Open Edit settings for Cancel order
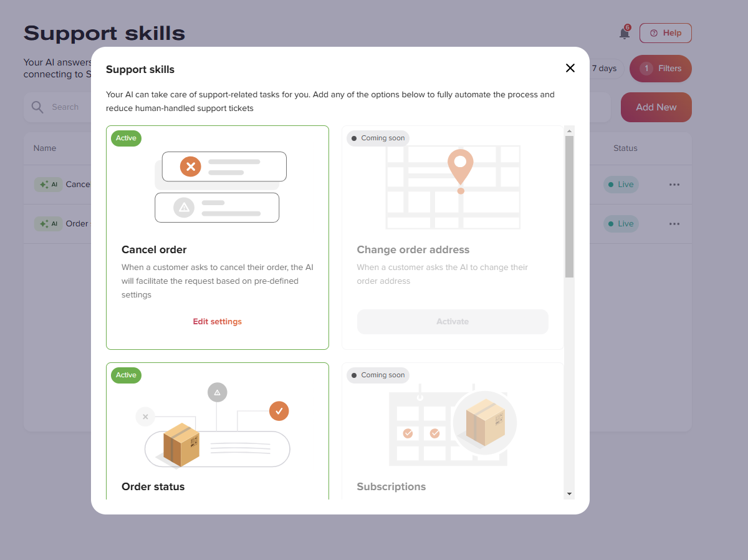 click(x=217, y=322)
